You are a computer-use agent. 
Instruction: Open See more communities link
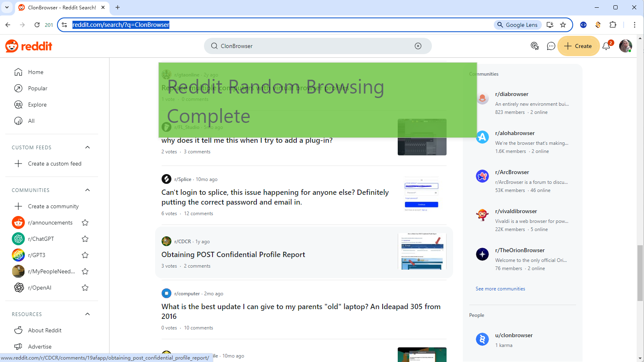tap(500, 289)
